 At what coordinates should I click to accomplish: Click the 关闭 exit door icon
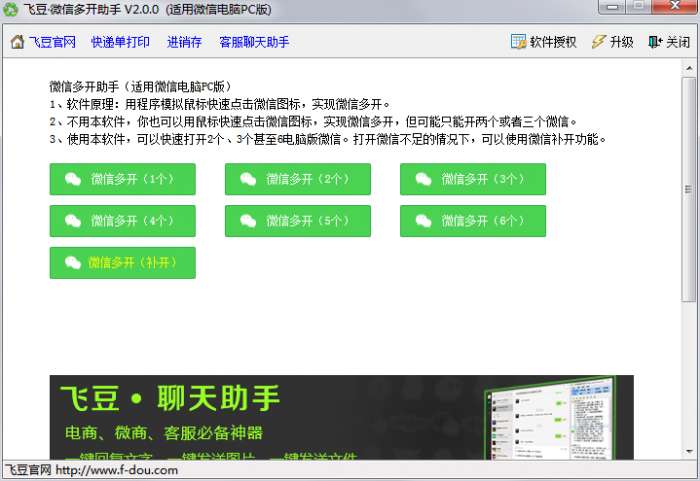pyautogui.click(x=655, y=42)
